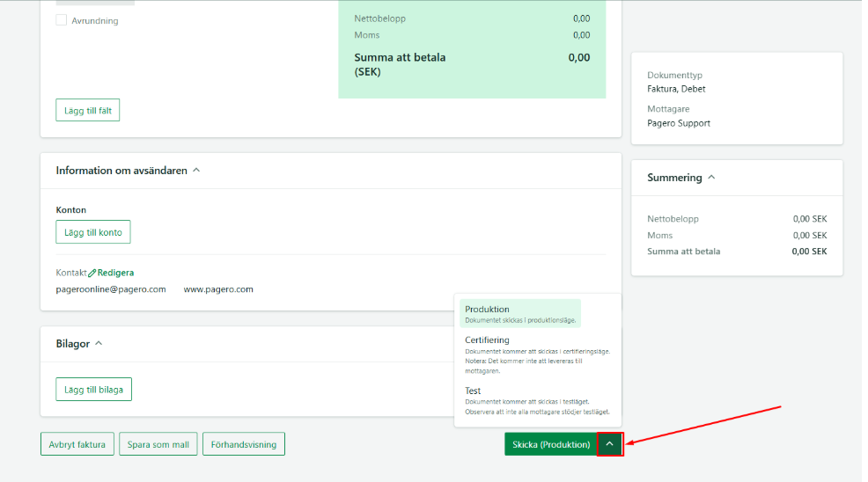Click the www.pagero.com website text

(x=218, y=289)
